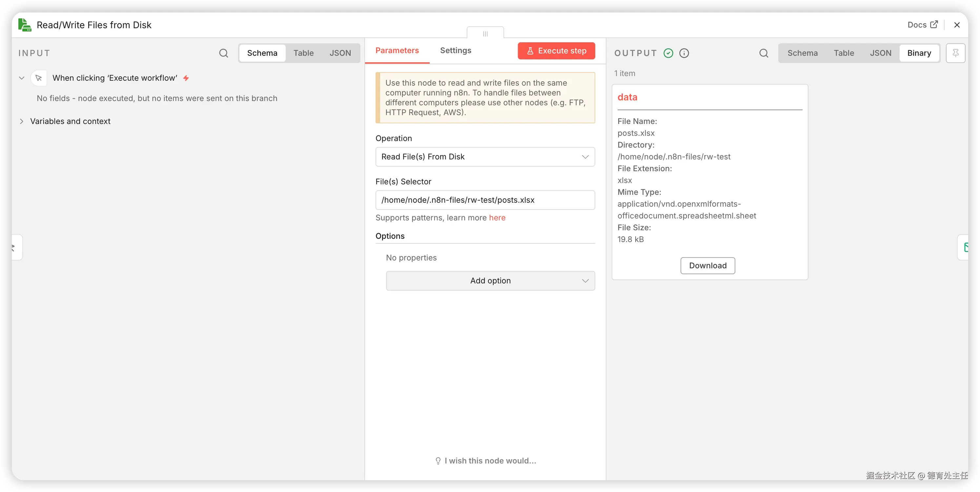Click the Read/Write Files node icon
Viewport: 980px width, 492px height.
(25, 25)
